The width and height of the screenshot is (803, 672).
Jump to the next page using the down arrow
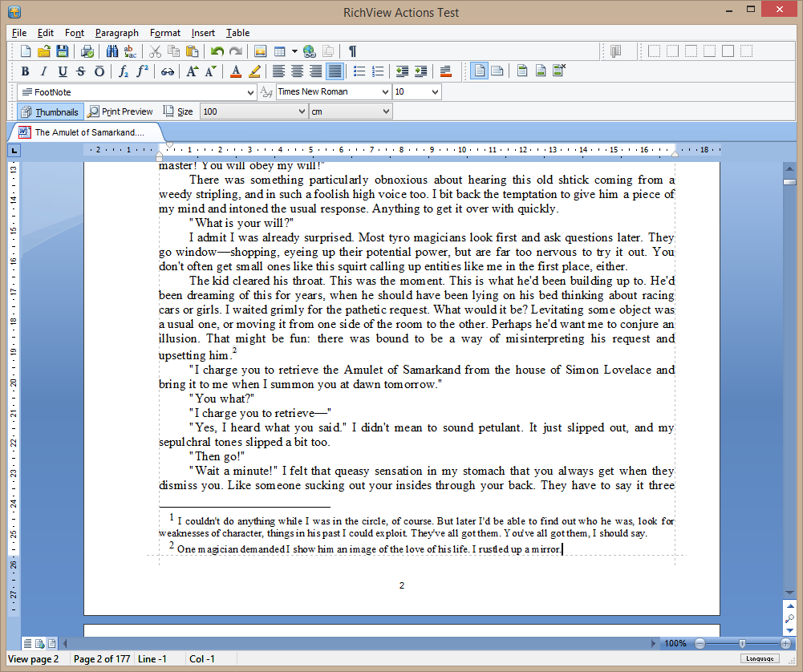pyautogui.click(x=789, y=630)
